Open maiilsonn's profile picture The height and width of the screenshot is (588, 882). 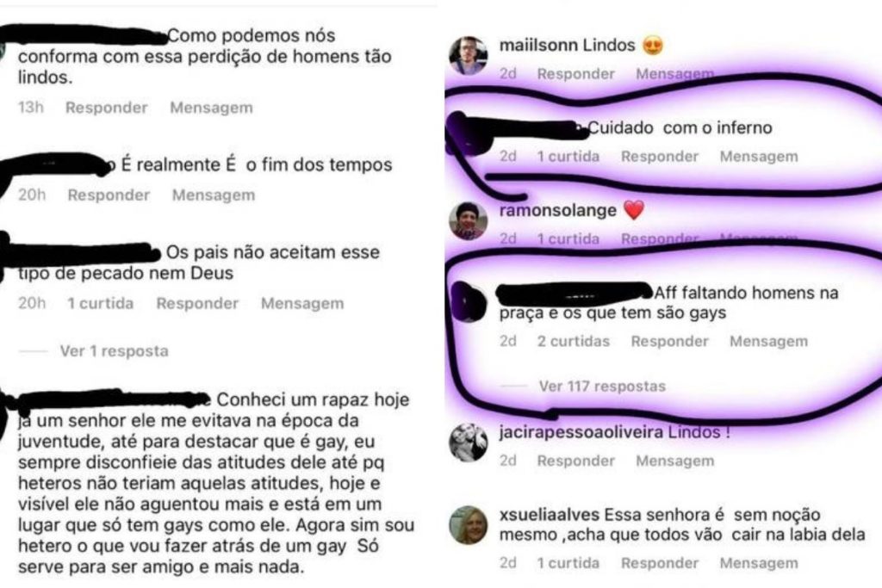pyautogui.click(x=468, y=56)
